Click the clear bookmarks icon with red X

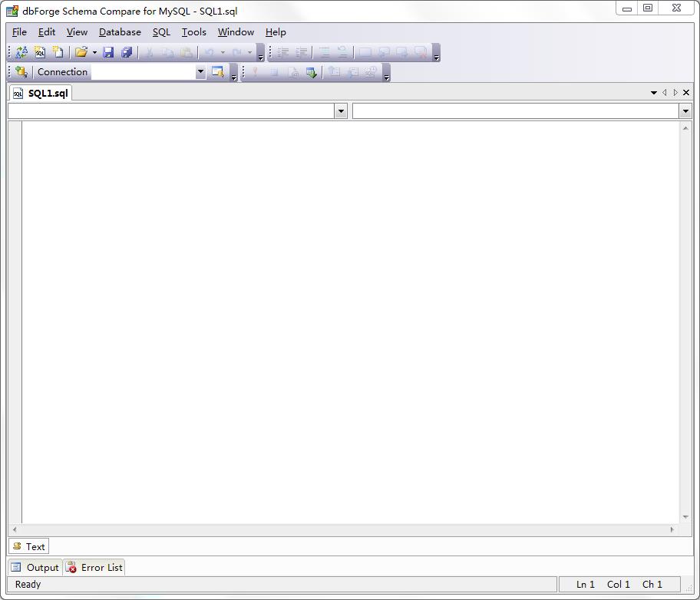point(421,52)
